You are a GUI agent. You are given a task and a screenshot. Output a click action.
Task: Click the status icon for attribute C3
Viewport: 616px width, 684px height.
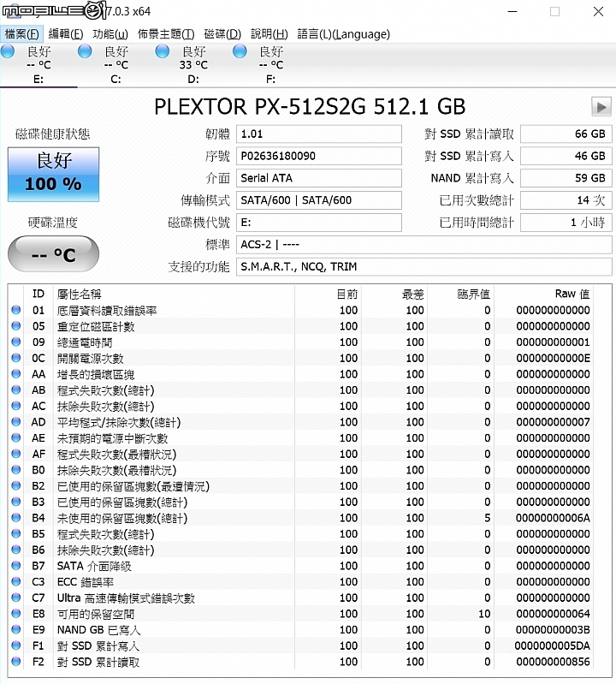(16, 581)
